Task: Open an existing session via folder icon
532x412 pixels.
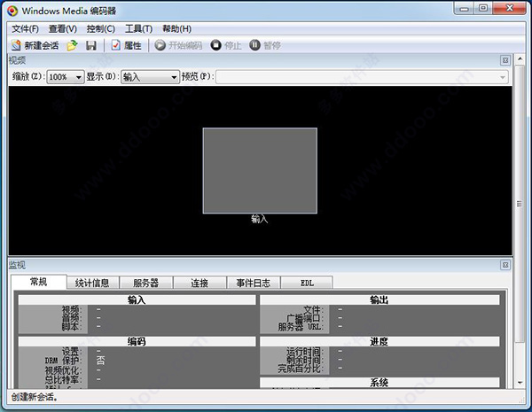Action: (x=72, y=45)
